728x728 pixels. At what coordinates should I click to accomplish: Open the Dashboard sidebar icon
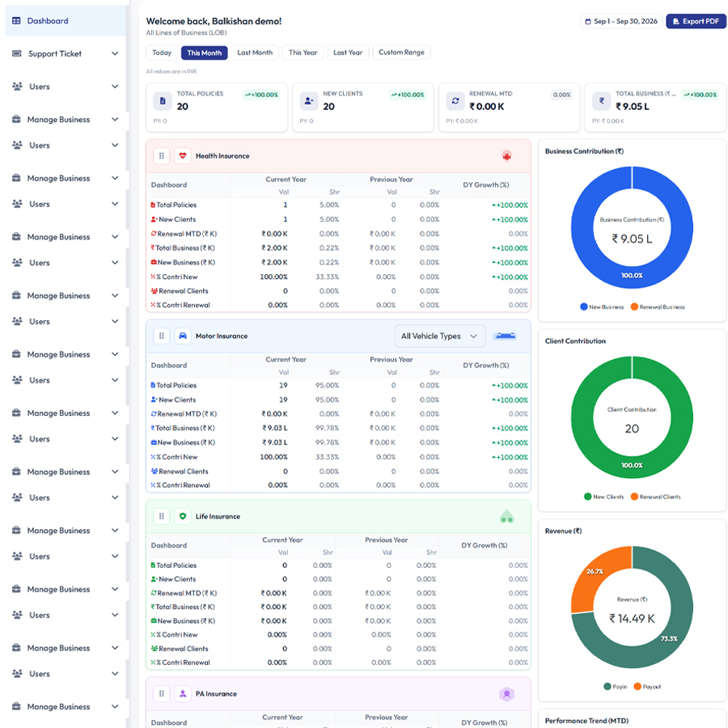pyautogui.click(x=16, y=21)
